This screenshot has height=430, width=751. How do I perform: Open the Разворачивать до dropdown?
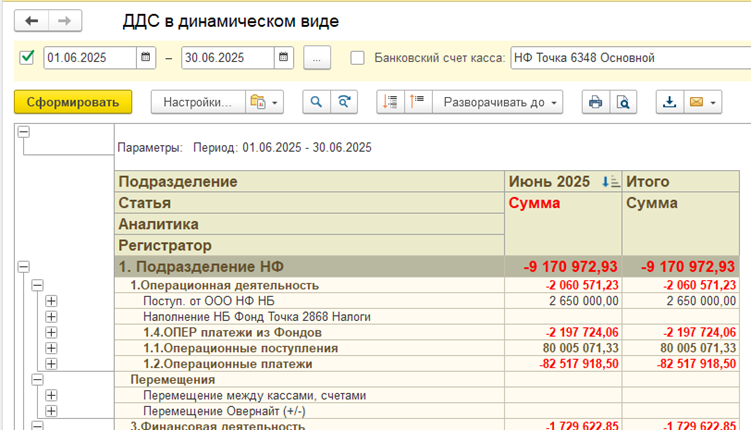500,102
